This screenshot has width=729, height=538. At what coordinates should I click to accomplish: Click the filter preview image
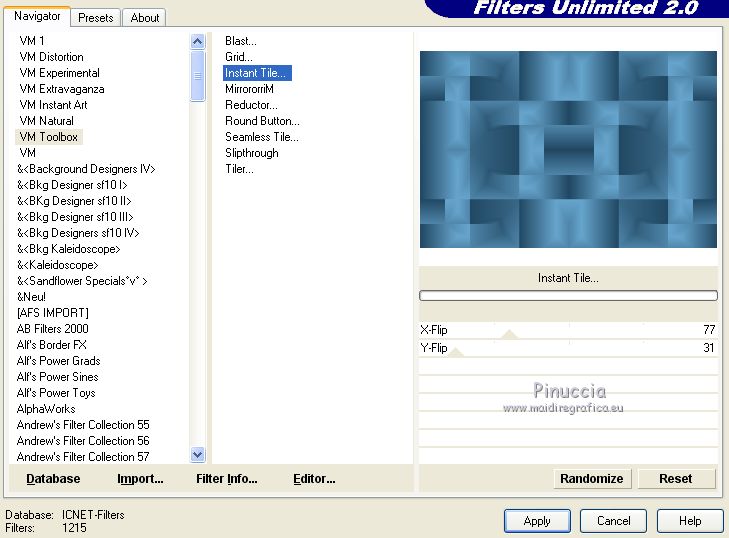tap(568, 149)
